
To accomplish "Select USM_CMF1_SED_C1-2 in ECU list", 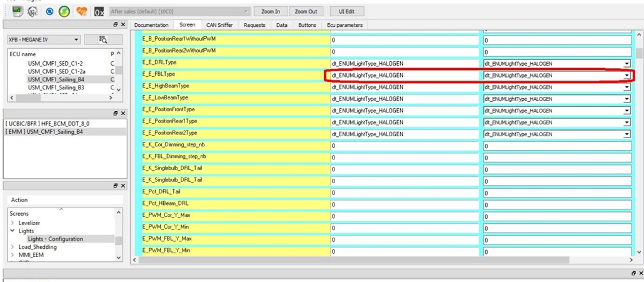I will coord(56,63).
